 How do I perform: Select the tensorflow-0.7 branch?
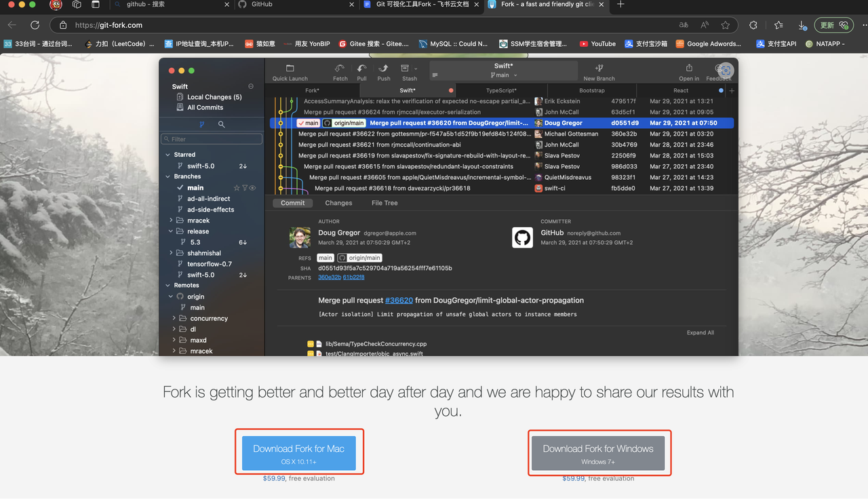(210, 264)
